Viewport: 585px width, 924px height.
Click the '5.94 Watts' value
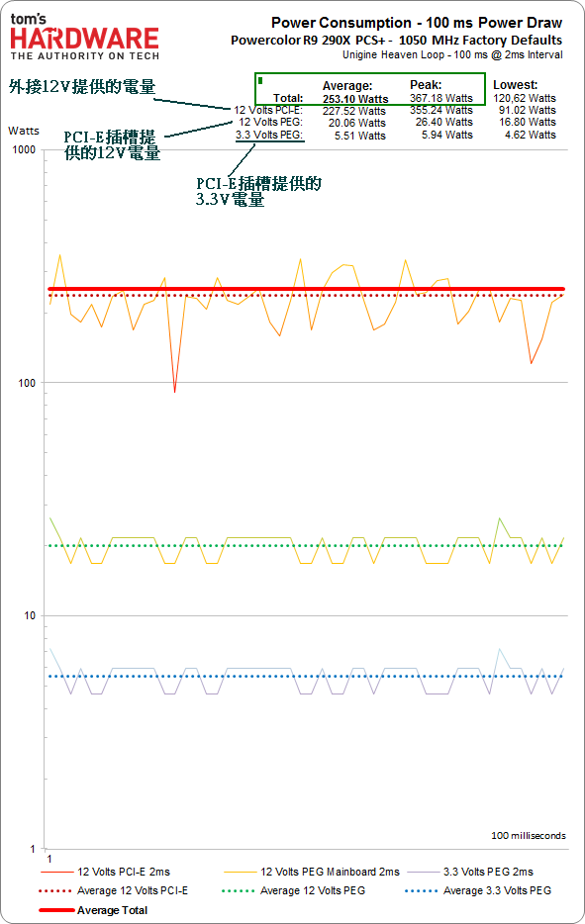447,135
